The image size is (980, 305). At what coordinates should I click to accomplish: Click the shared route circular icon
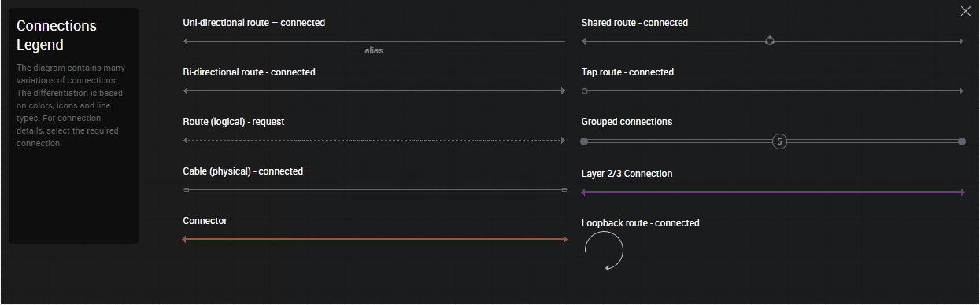pyautogui.click(x=770, y=41)
